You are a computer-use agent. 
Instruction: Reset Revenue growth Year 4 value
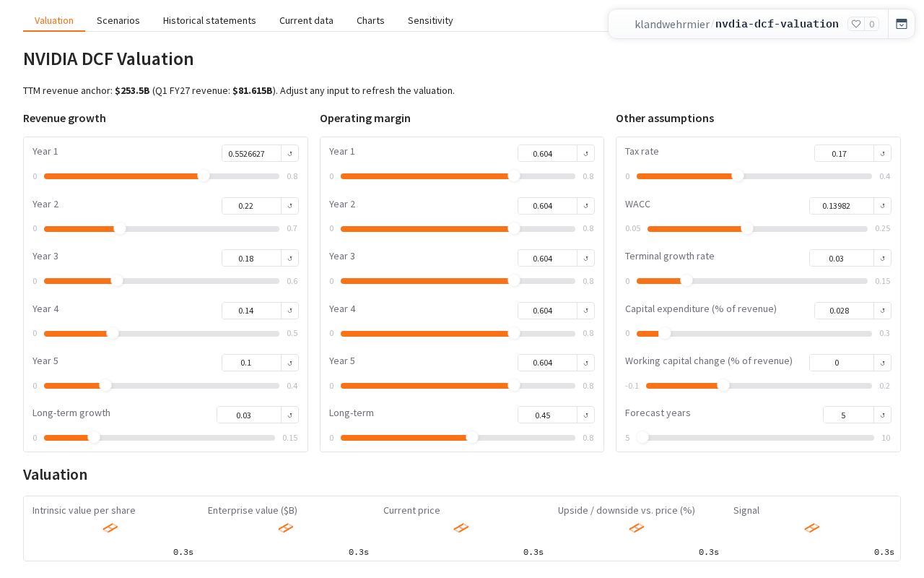290,311
